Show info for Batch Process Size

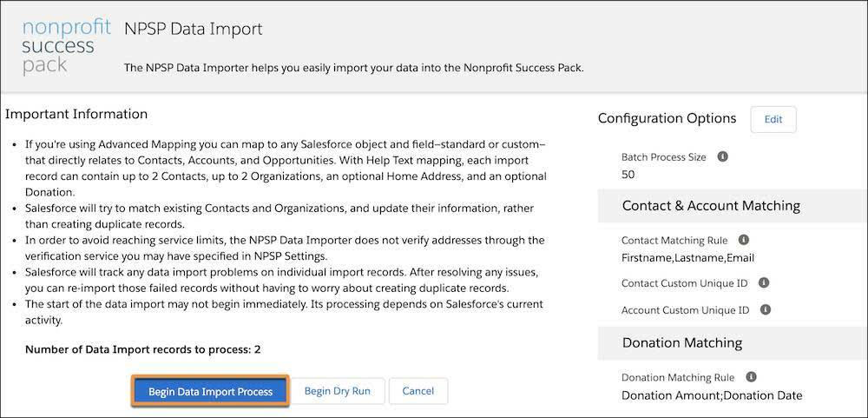(722, 157)
